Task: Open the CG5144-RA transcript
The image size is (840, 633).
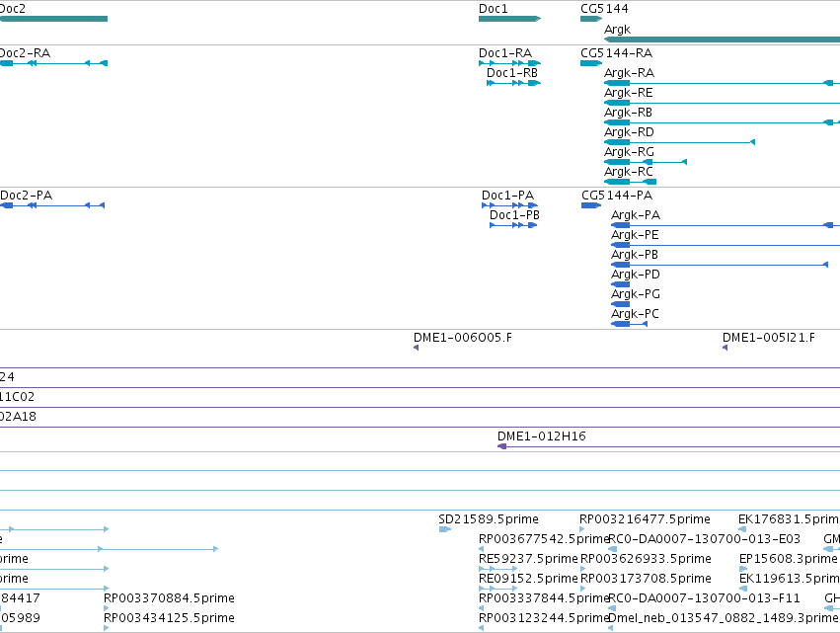Action: click(x=591, y=63)
